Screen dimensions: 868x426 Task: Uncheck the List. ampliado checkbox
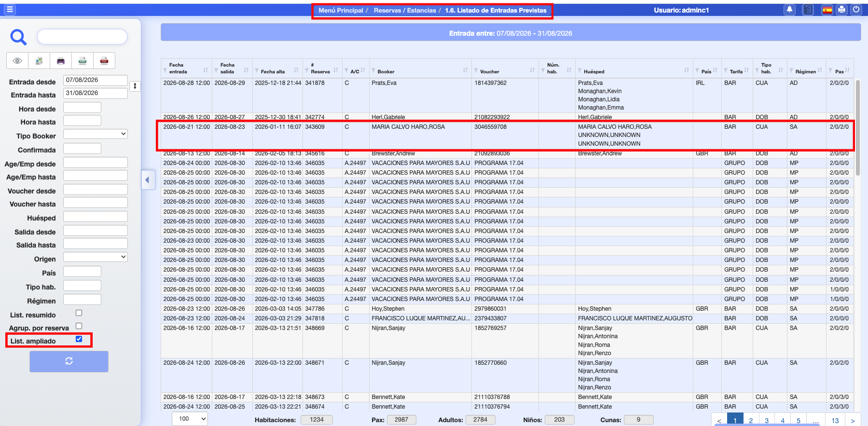[79, 339]
